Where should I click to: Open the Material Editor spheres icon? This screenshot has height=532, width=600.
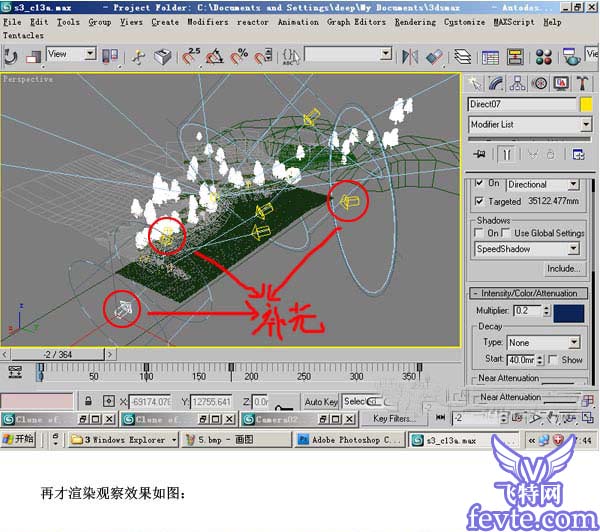pos(544,57)
